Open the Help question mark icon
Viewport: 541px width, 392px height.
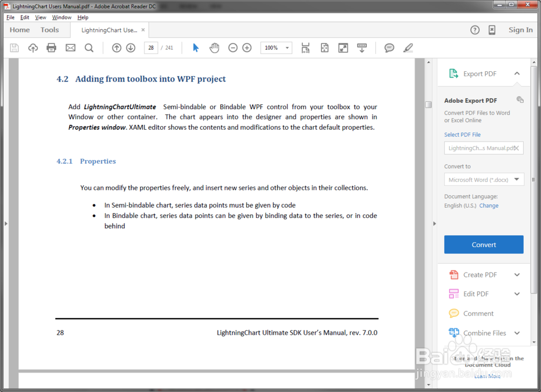tap(475, 30)
